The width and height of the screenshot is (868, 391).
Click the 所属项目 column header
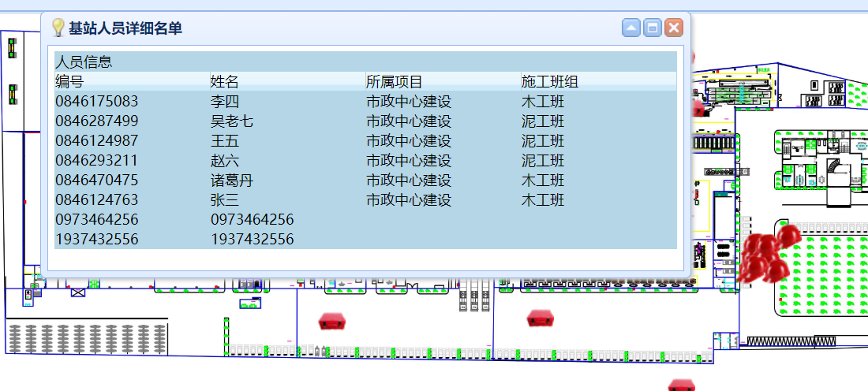click(394, 82)
